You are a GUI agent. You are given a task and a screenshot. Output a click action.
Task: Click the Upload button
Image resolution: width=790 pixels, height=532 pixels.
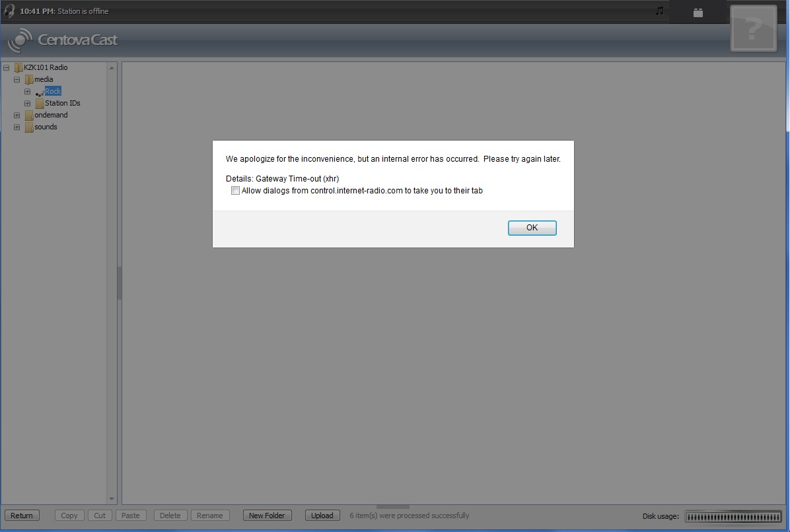click(322, 515)
